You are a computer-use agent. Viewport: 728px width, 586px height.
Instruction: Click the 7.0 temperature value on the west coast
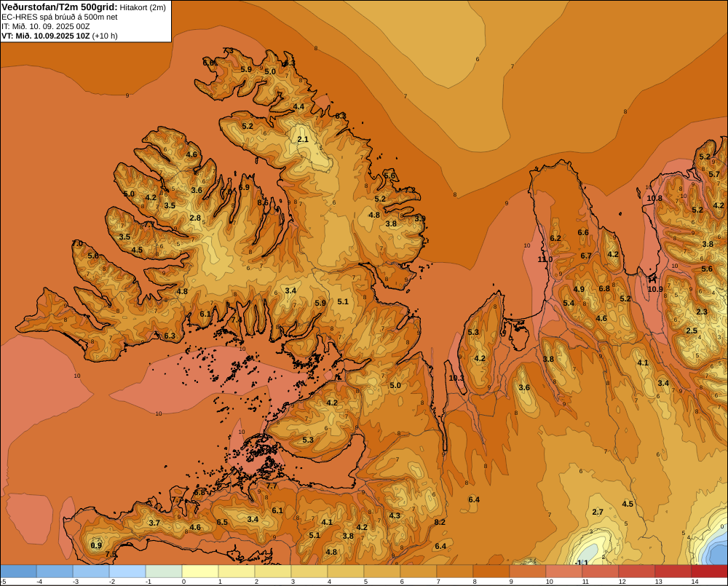[78, 243]
